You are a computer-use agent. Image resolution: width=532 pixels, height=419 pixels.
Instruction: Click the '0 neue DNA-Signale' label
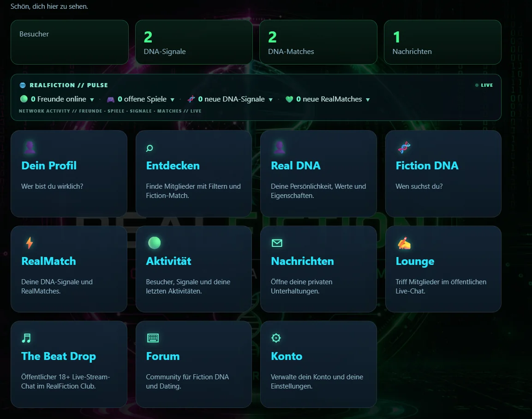(231, 99)
